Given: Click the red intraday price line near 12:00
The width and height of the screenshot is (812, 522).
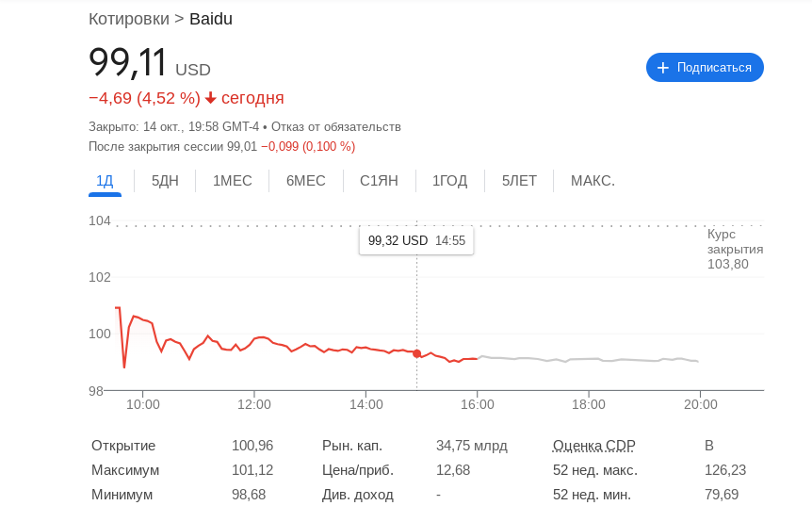Looking at the screenshot, I should point(256,338).
